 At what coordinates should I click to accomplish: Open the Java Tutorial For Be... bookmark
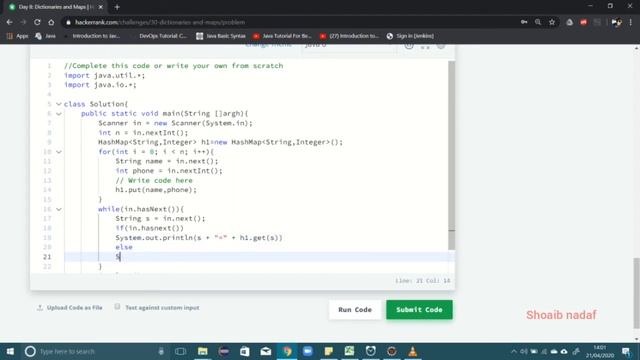[x=282, y=36]
